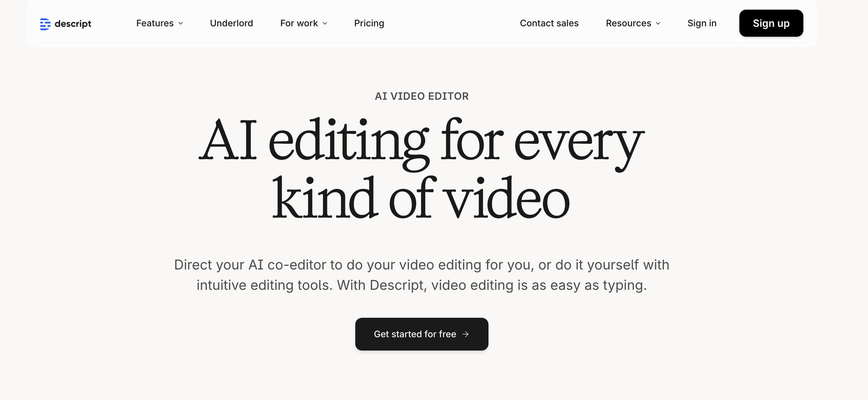The height and width of the screenshot is (400, 868).
Task: Click the 'AI editing for every' headline line
Action: point(422,142)
